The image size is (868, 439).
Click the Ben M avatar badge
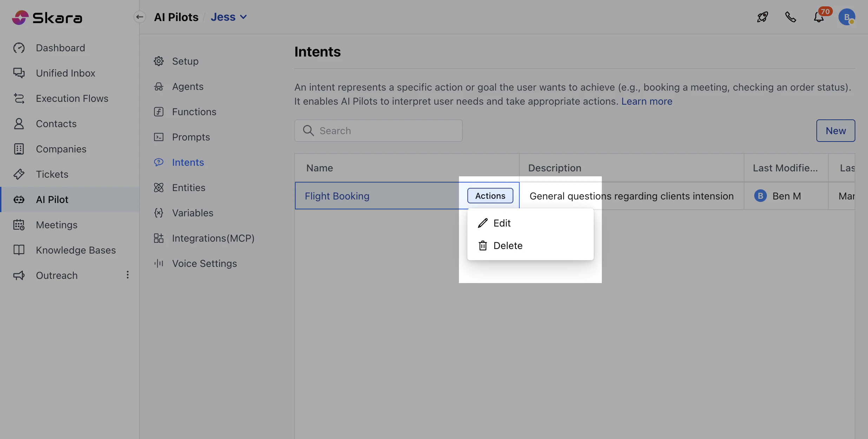pos(761,196)
